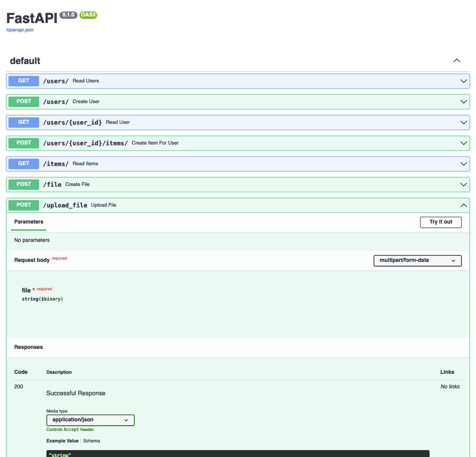476x457 pixels.
Task: Expand Create Item For User chevron
Action: click(463, 143)
